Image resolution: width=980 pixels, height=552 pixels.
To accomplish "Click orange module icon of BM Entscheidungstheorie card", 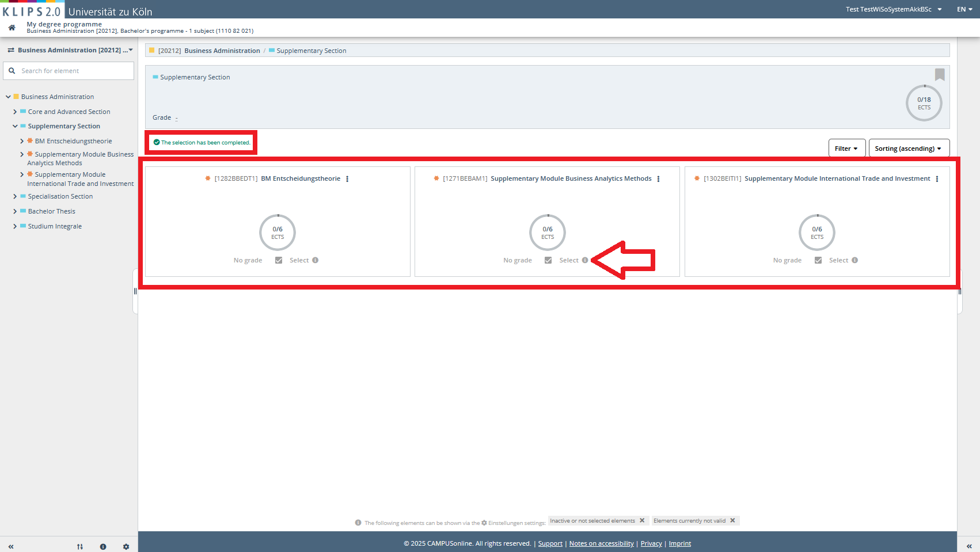I will pos(208,178).
